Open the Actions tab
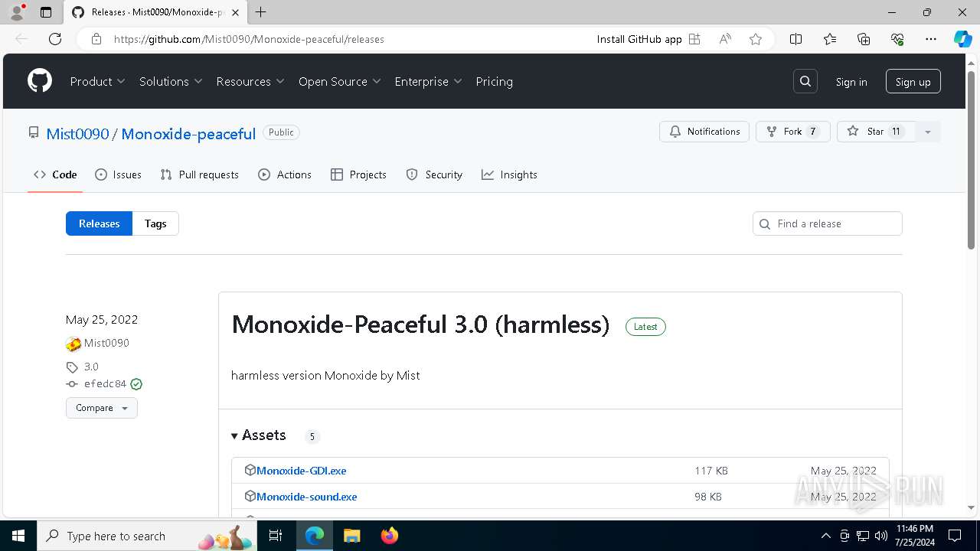Screen dimensions: 980x551 point(285,174)
